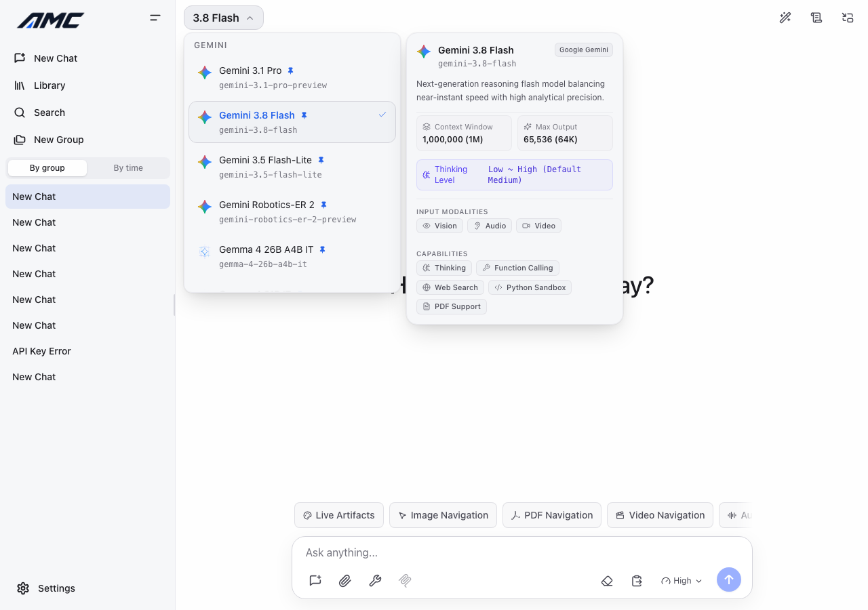This screenshot has height=610, width=868.
Task: Click the Video input modality tag
Action: tap(539, 226)
